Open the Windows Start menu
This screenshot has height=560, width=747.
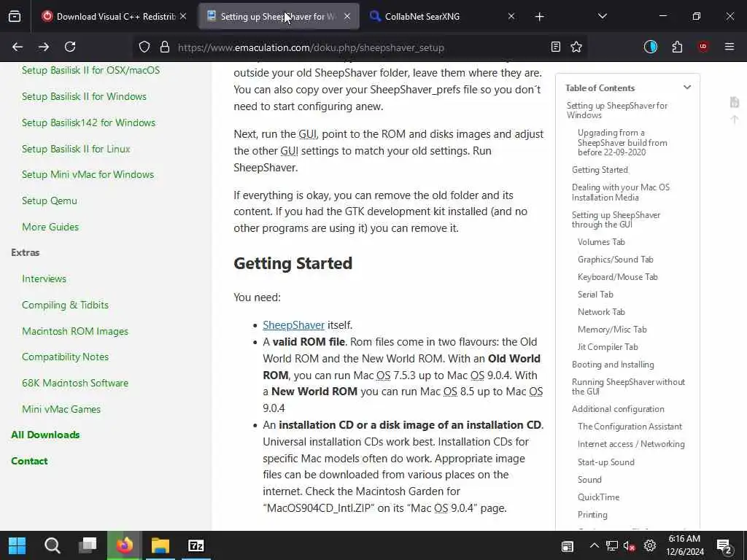(x=18, y=545)
